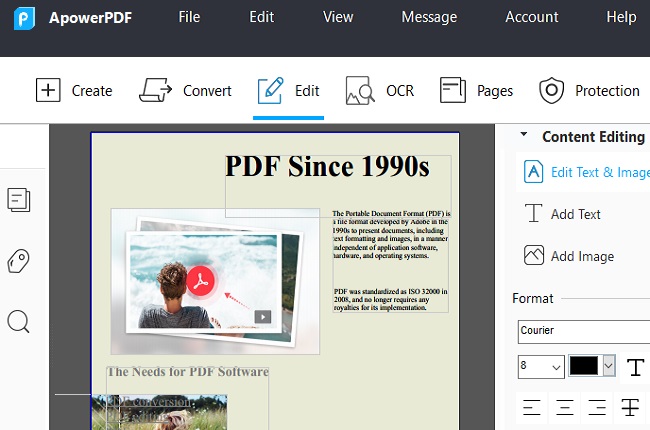Click the Create plus icon

click(x=48, y=90)
